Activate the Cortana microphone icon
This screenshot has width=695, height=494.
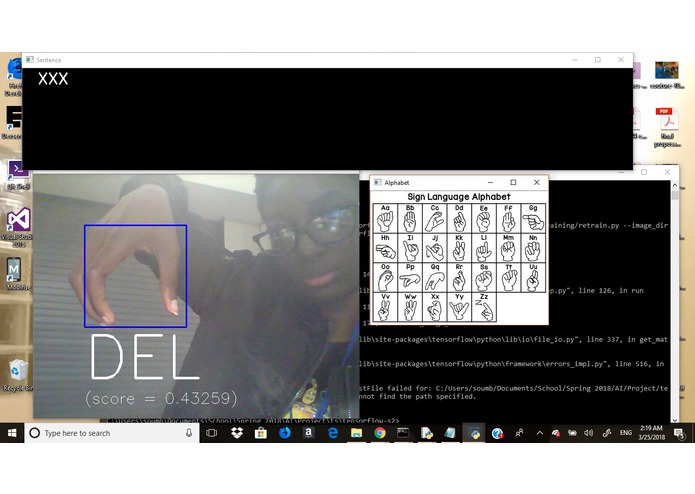point(189,433)
